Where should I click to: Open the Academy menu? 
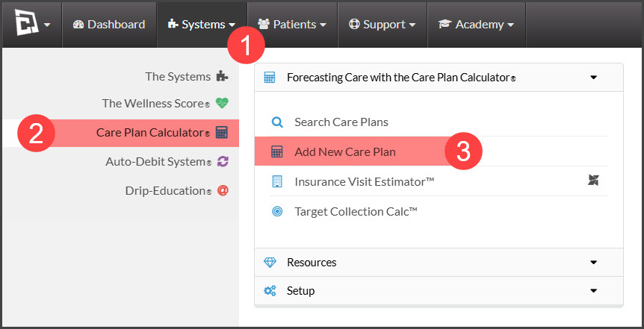(x=477, y=25)
